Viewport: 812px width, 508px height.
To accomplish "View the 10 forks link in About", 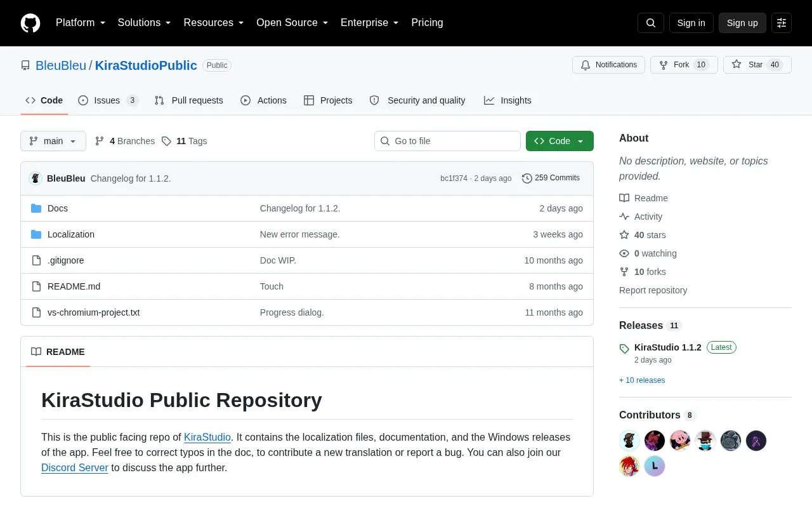I will (643, 272).
